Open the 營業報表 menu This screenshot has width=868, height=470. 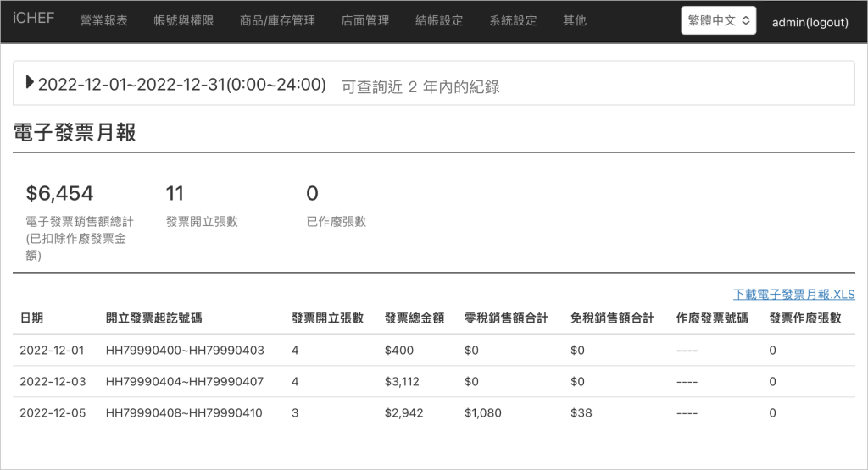(x=103, y=20)
